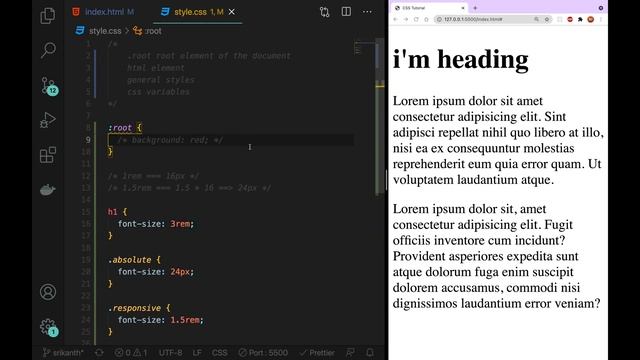Open the Search view in the activity bar
Viewport: 640px width, 360px height.
tap(48, 50)
